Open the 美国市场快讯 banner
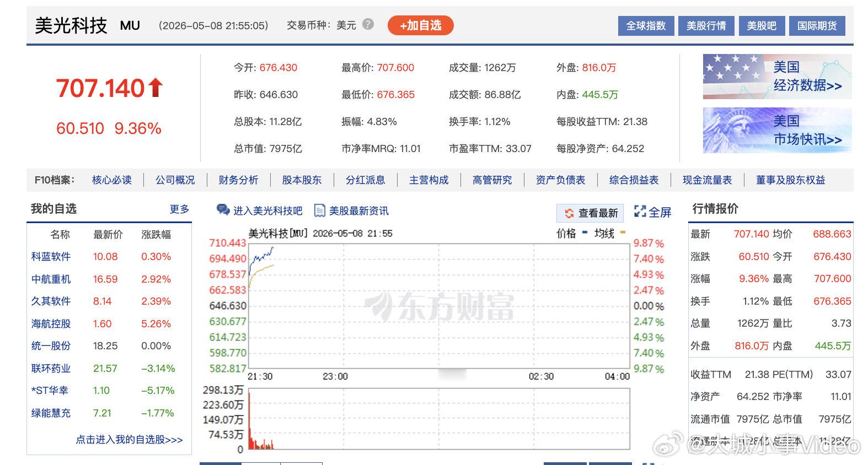The height and width of the screenshot is (465, 868). (777, 130)
